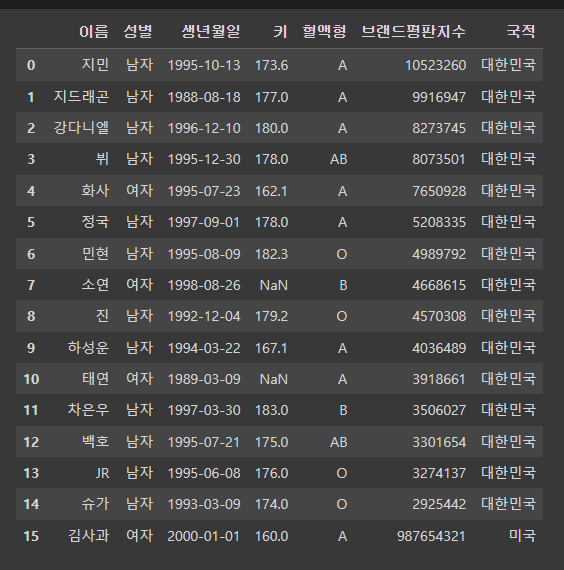The width and height of the screenshot is (564, 570).
Task: Click row index 7
Action: (x=31, y=285)
